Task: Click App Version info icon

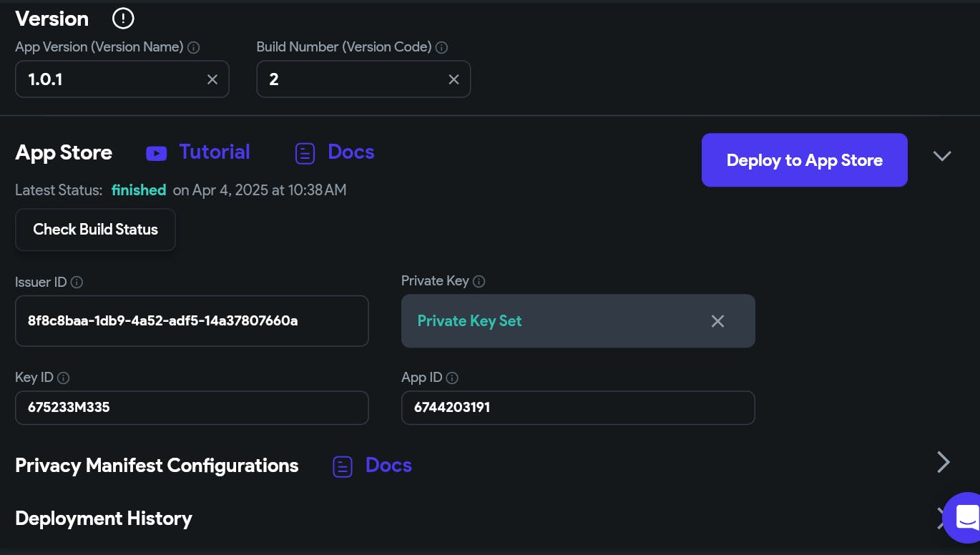Action: tap(193, 48)
